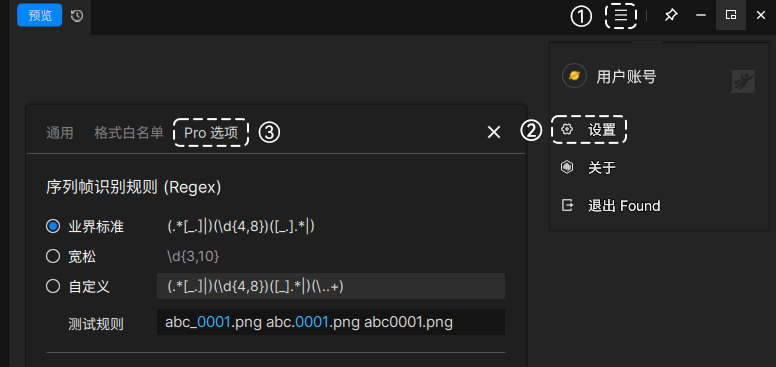
Task: Click the blue 预览 button
Action: [40, 15]
